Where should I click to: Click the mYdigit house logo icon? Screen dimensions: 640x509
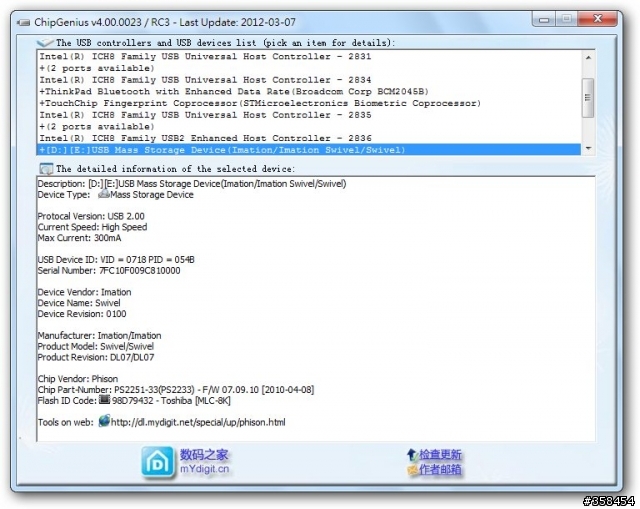pyautogui.click(x=158, y=462)
